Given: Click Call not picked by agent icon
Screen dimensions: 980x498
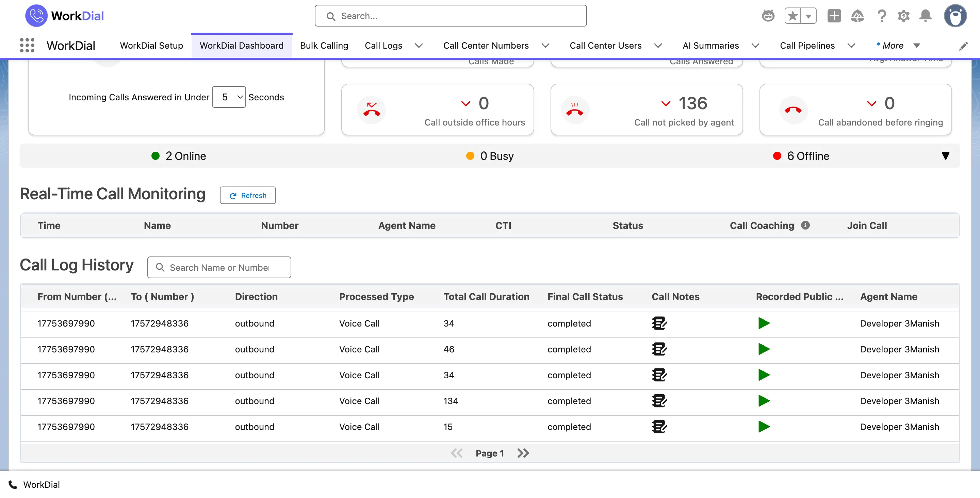Looking at the screenshot, I should tap(575, 110).
